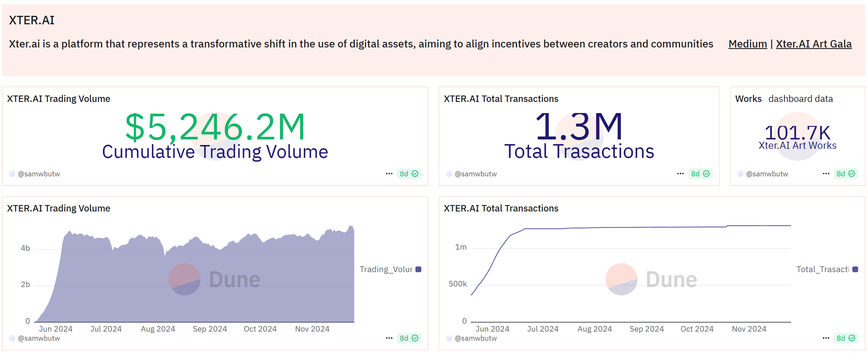Viewport: 868px width, 360px height.
Task: Click the @samwbutw avatar on the Trading Volume counter card
Action: point(13,174)
